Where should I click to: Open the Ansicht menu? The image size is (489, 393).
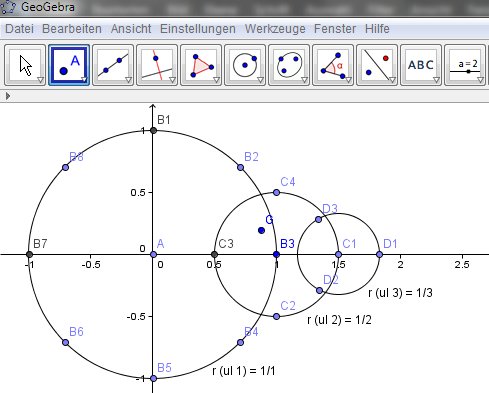(x=131, y=29)
